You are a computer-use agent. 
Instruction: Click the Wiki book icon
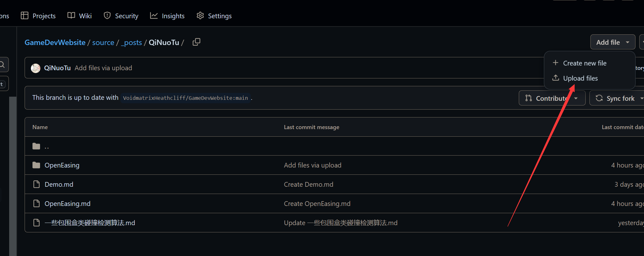pyautogui.click(x=71, y=15)
